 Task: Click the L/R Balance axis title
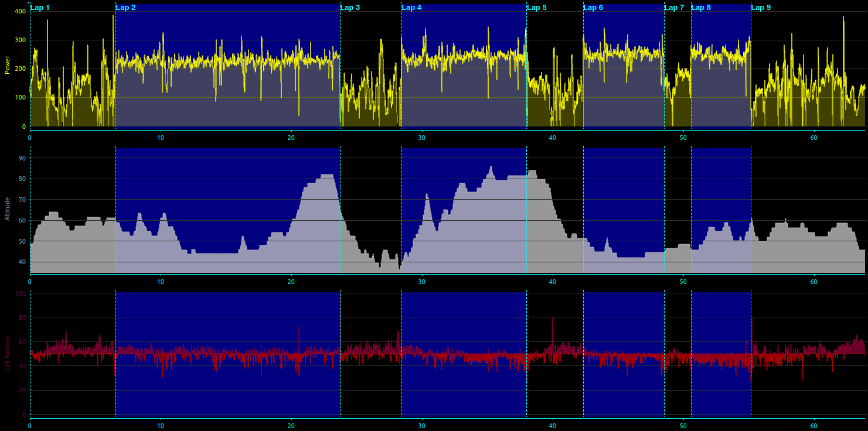[8, 353]
